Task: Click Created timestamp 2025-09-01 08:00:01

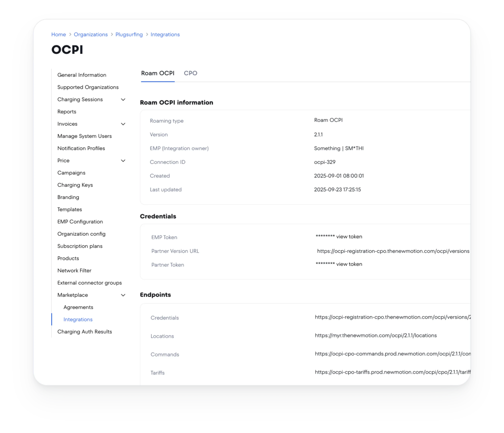Action: point(339,176)
